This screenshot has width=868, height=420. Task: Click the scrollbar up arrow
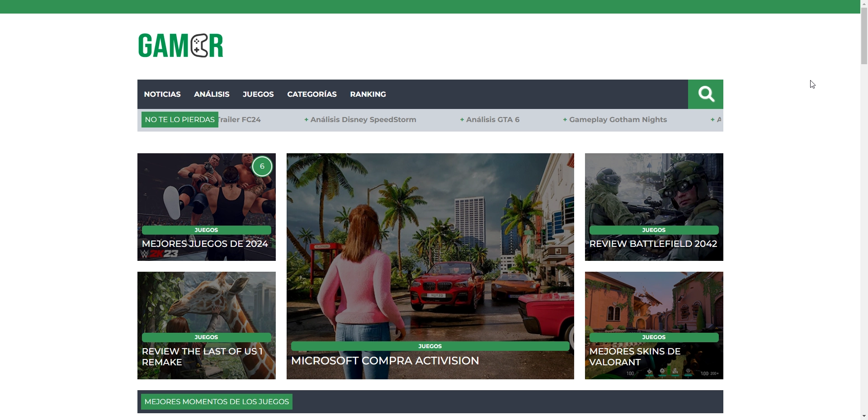[864, 4]
